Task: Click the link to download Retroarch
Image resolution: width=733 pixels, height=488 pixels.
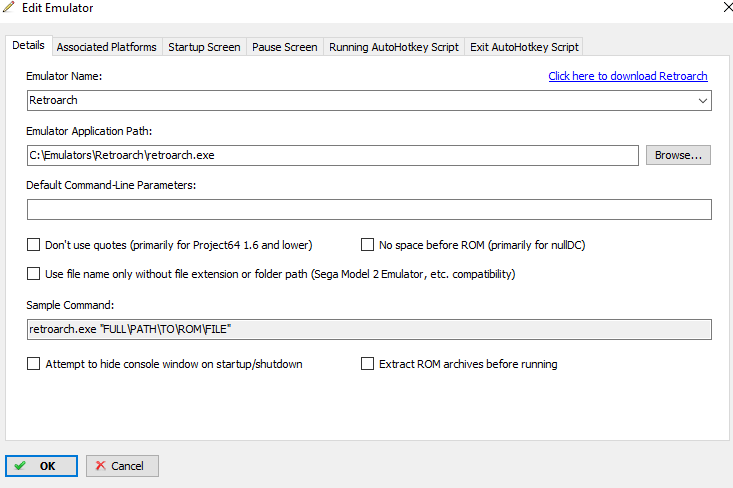Action: pyautogui.click(x=628, y=76)
